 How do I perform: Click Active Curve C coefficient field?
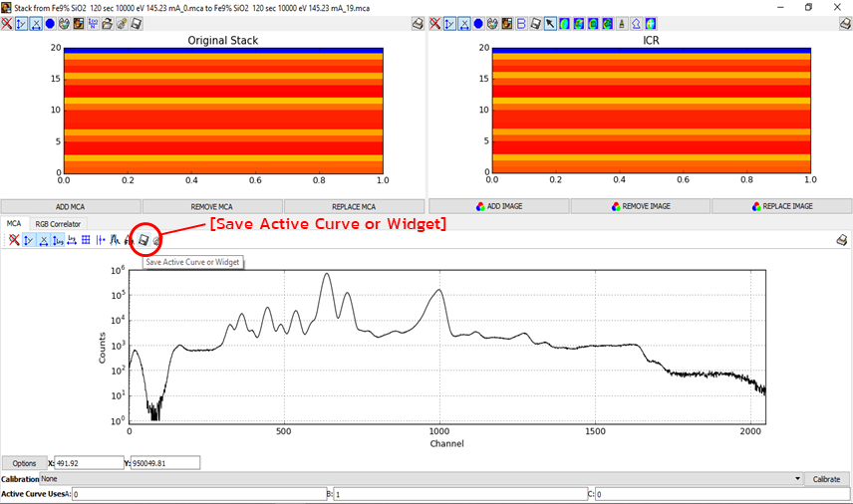pyautogui.click(x=721, y=494)
